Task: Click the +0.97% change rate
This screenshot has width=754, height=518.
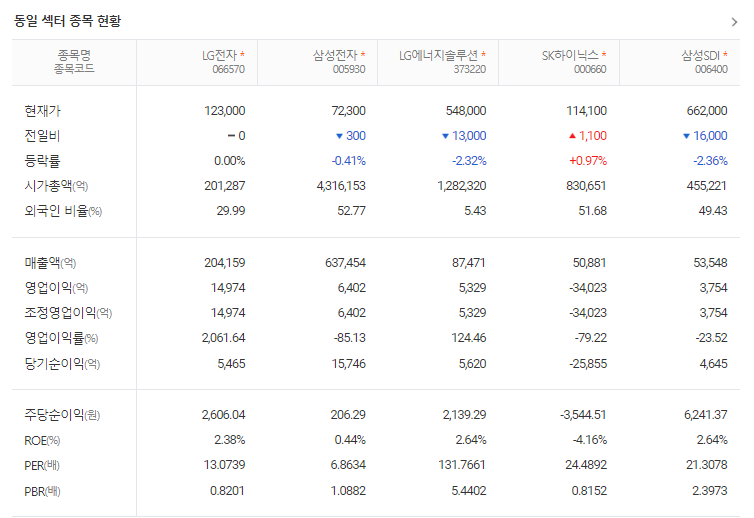Action: click(588, 161)
